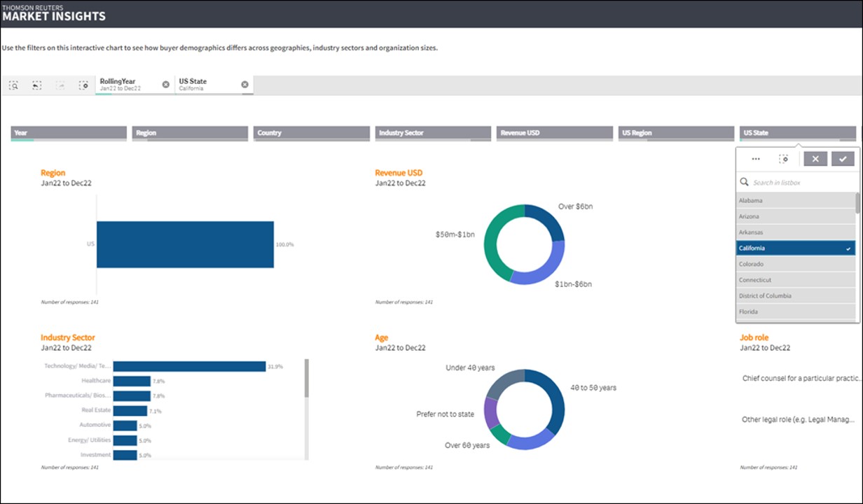Step back one selection

point(36,85)
